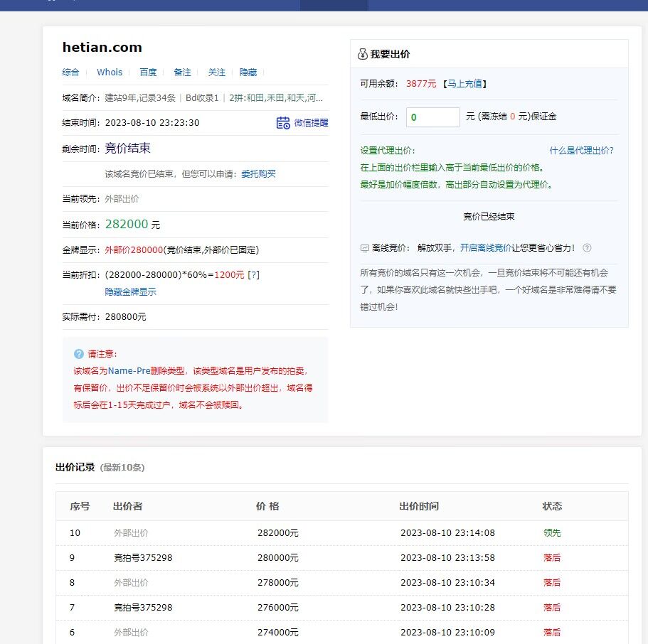Click the 落后 status in row 9
Image resolution: width=648 pixels, height=644 pixels.
tap(552, 558)
